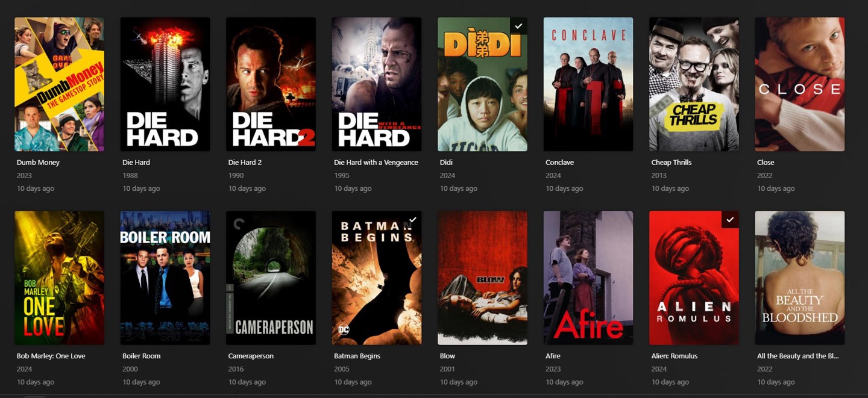Click the 2016 year under Cameraperson

236,369
